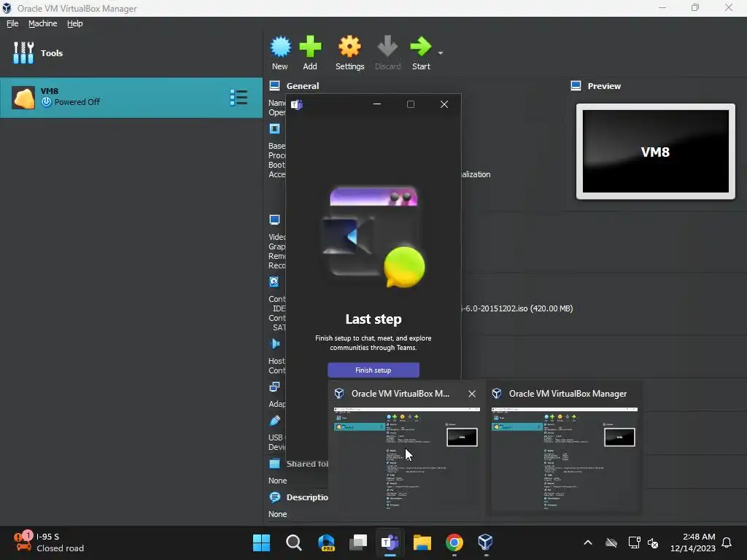
Task: Open VM8 machine menu list icon
Action: [x=239, y=97]
